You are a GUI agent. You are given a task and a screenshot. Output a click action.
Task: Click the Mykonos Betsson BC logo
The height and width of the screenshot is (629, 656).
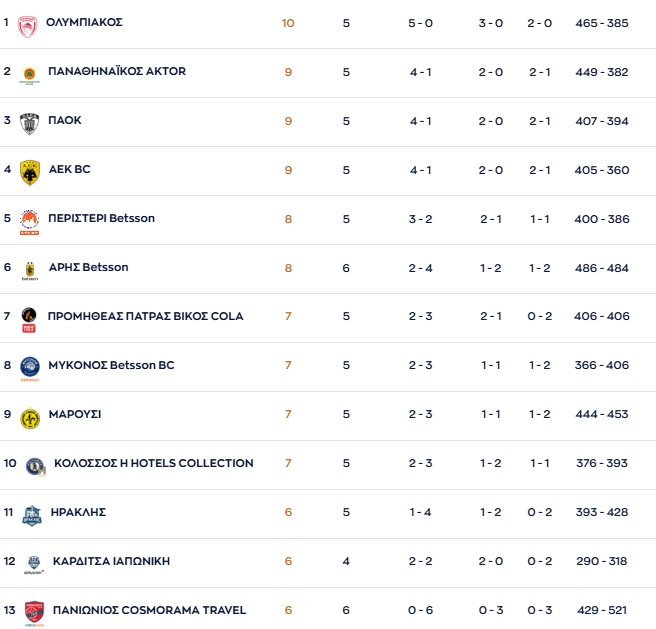(29, 368)
